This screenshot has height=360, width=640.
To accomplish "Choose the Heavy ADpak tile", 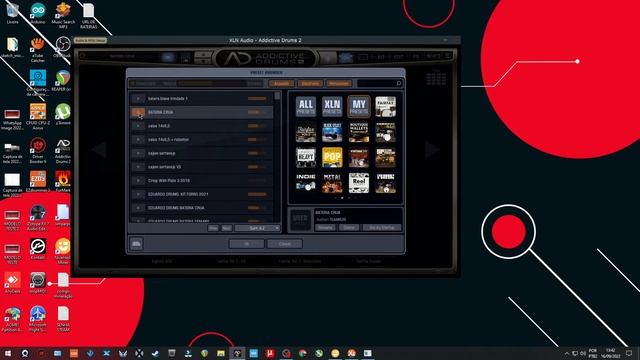I will point(305,158).
